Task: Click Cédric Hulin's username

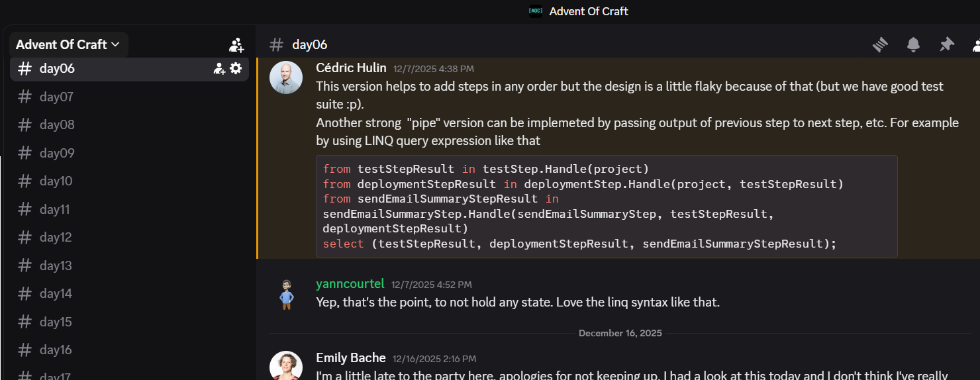Action: tap(351, 68)
